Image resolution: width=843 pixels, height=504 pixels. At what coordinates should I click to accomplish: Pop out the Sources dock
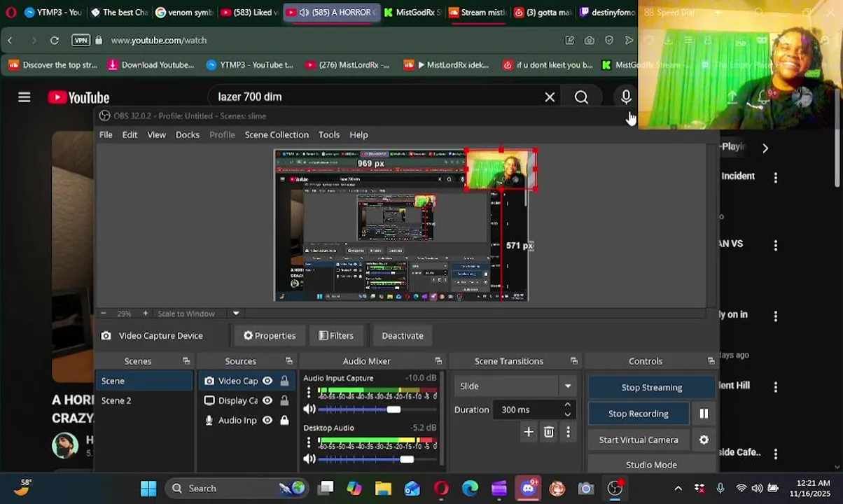coord(288,361)
